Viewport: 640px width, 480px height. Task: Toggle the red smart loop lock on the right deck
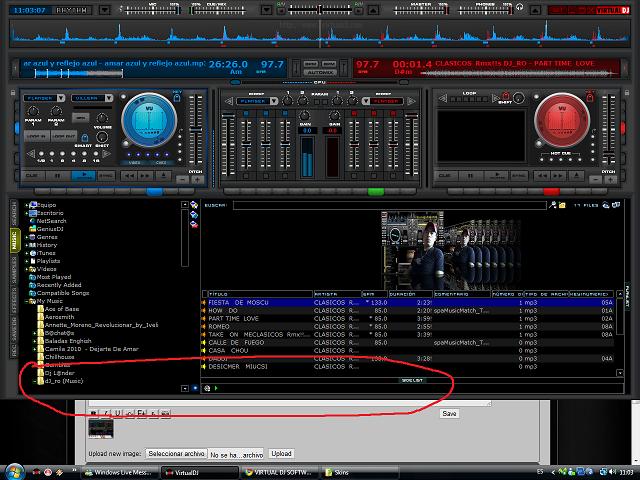[505, 96]
